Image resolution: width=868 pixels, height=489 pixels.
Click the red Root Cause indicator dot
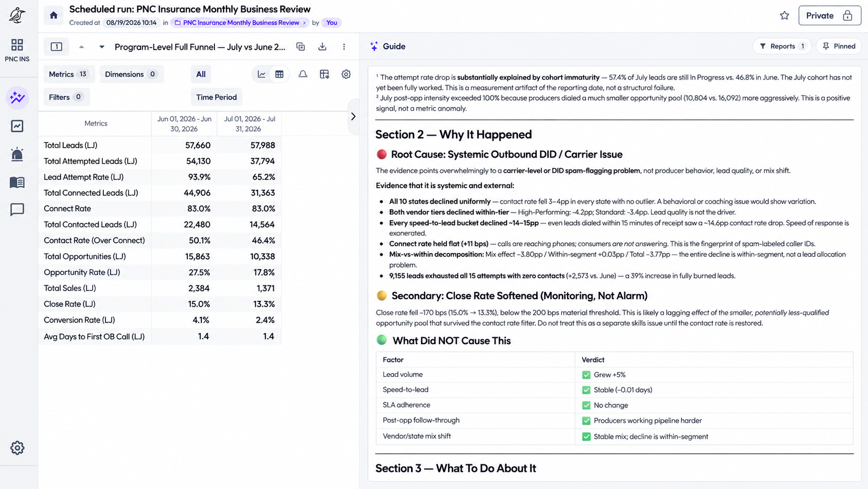[x=382, y=154]
